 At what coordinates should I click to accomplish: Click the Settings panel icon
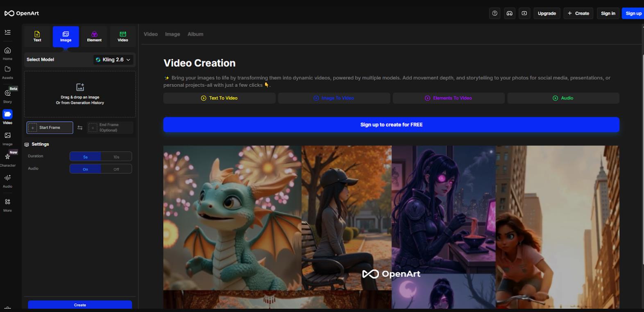[x=27, y=145]
